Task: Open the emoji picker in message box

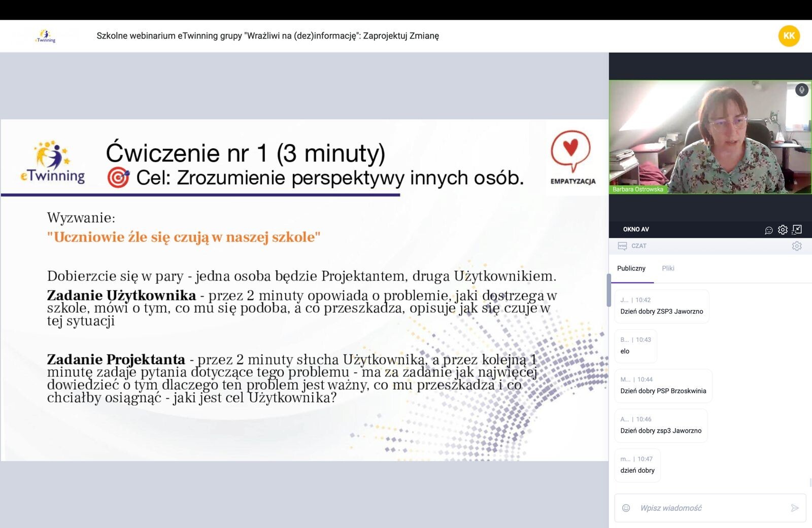Action: click(626, 508)
